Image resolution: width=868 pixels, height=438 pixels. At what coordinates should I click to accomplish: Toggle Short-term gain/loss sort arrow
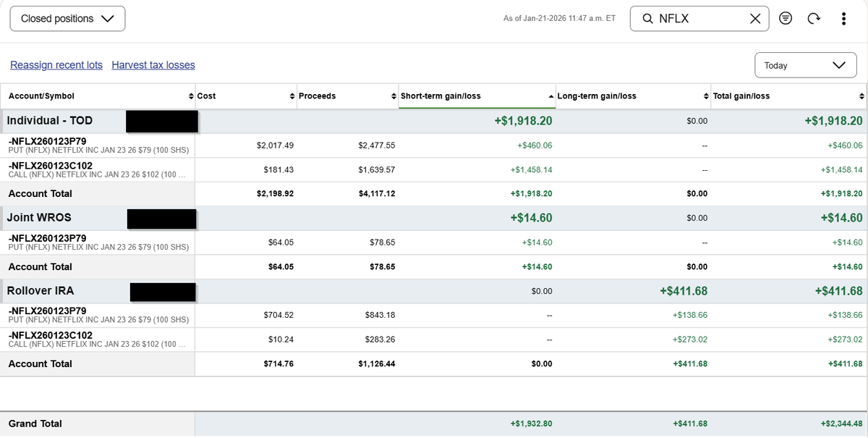(x=551, y=96)
